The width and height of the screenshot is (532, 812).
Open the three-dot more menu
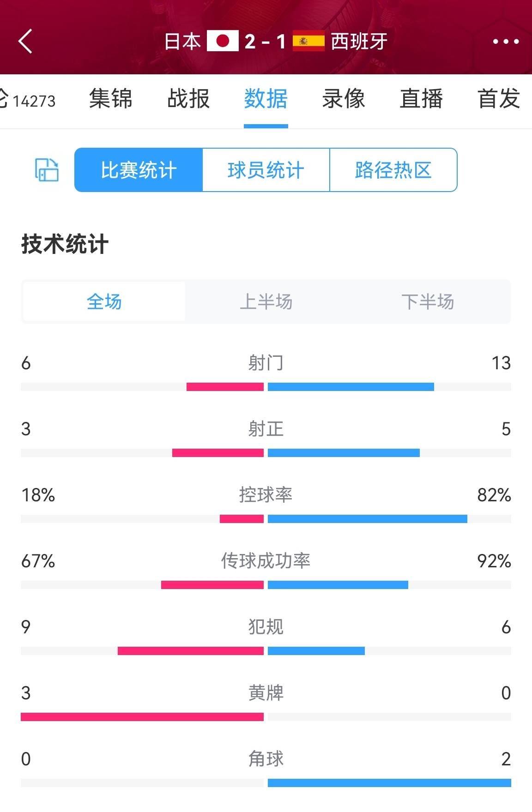click(506, 42)
